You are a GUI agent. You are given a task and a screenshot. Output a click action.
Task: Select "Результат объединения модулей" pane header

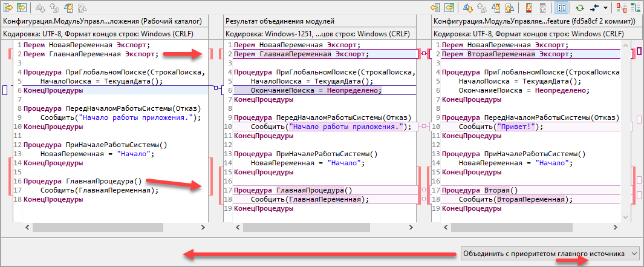[279, 21]
